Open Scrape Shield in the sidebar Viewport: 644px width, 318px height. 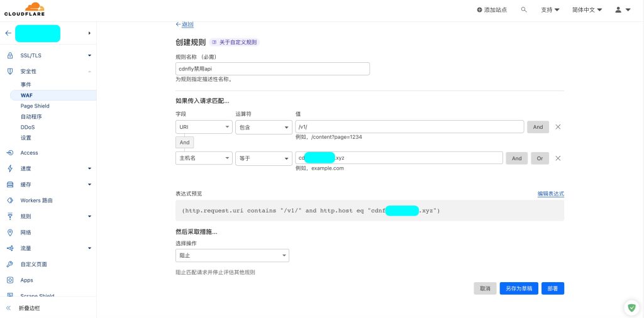pyautogui.click(x=37, y=295)
